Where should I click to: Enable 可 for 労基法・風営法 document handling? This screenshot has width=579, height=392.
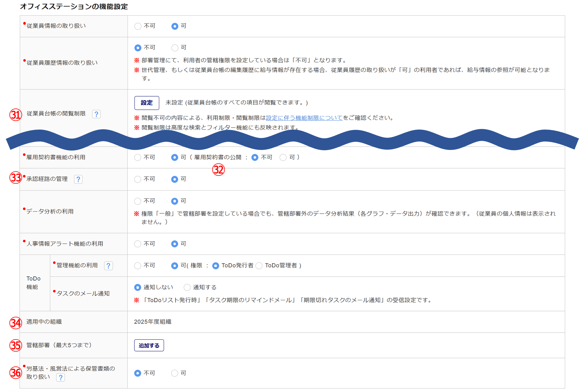click(175, 373)
